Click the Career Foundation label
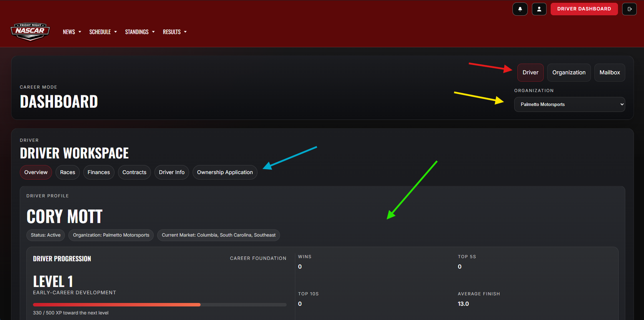 tap(258, 258)
